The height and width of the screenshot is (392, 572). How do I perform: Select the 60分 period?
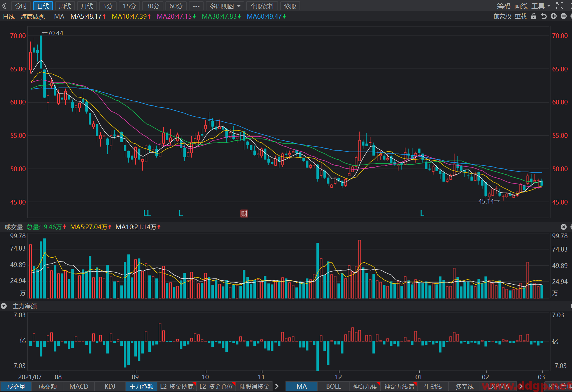(176, 6)
